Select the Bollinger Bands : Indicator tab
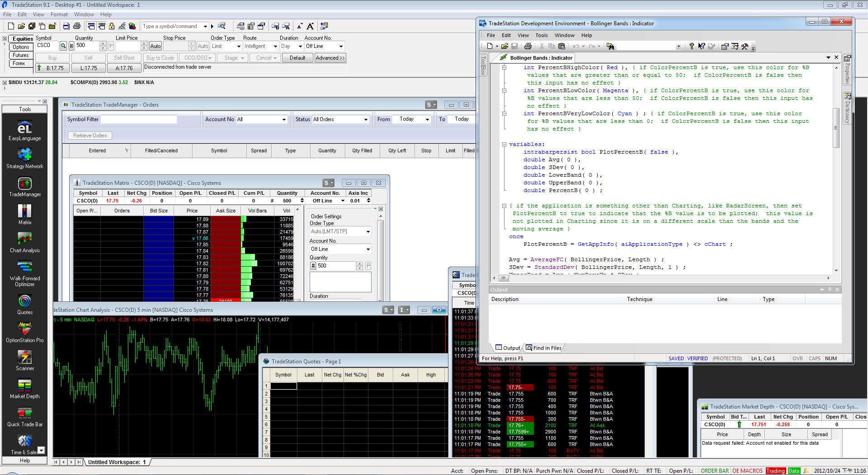This screenshot has width=868, height=475. (537, 58)
